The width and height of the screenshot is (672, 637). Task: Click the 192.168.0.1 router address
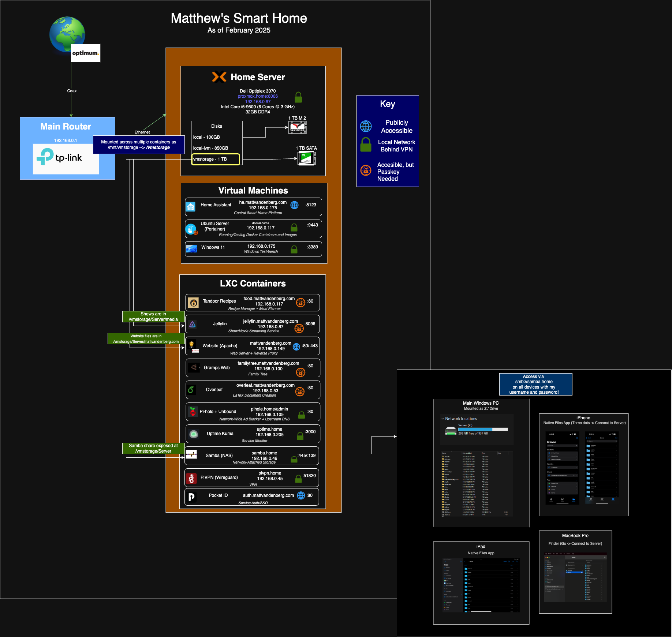point(66,140)
